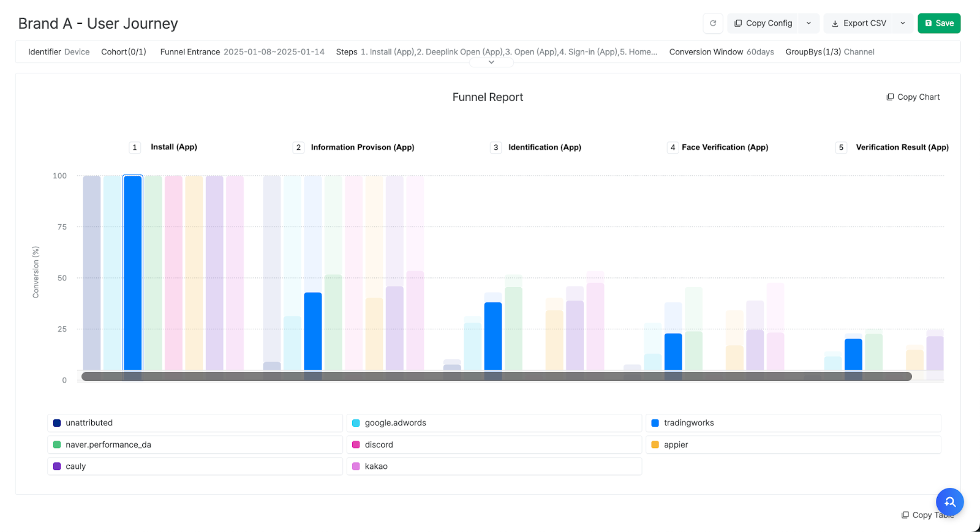Select the Face Verification (App) step header

[725, 148]
